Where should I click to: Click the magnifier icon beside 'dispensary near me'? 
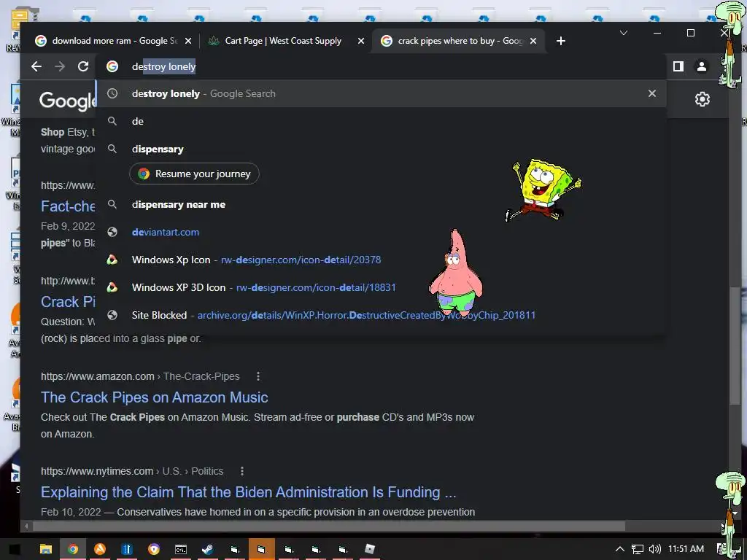click(112, 204)
